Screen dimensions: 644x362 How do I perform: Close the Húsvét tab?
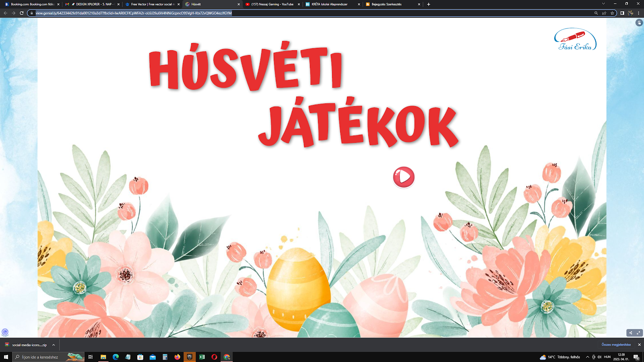(239, 4)
